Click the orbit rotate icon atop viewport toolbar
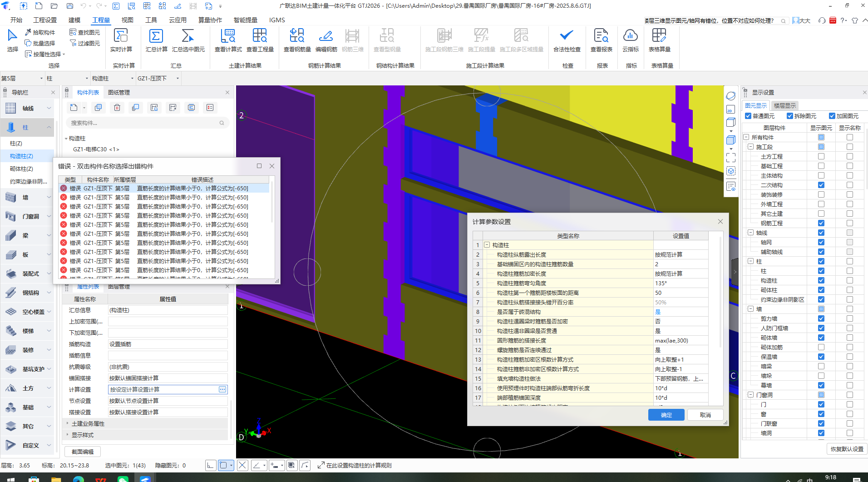This screenshot has width=868, height=482. (x=730, y=96)
